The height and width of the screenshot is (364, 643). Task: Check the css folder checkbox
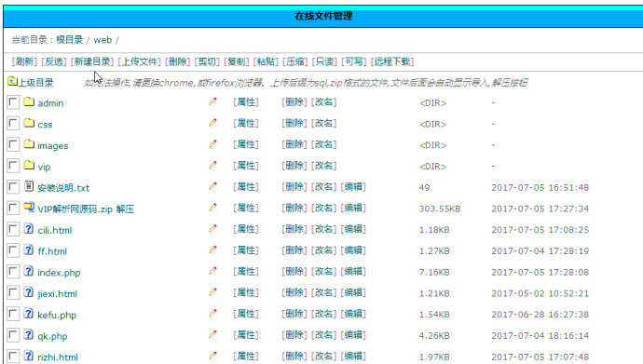(13, 123)
